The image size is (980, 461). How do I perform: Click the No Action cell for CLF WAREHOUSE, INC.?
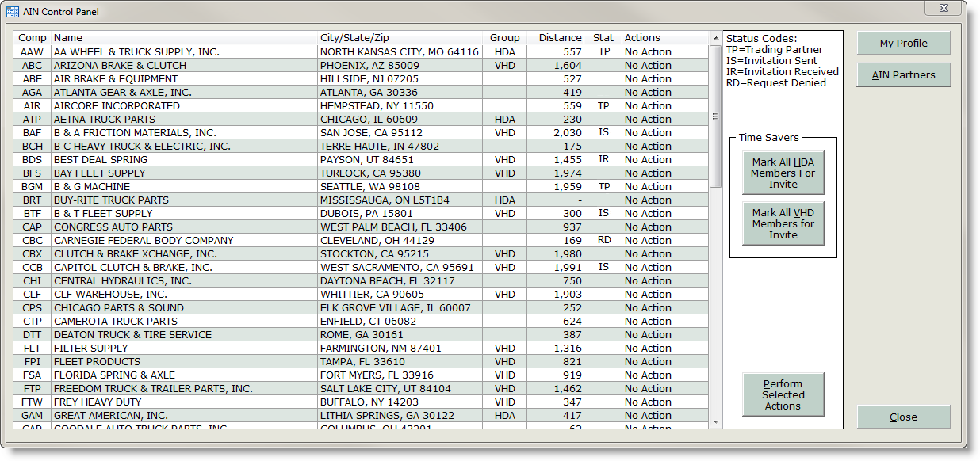[x=664, y=295]
